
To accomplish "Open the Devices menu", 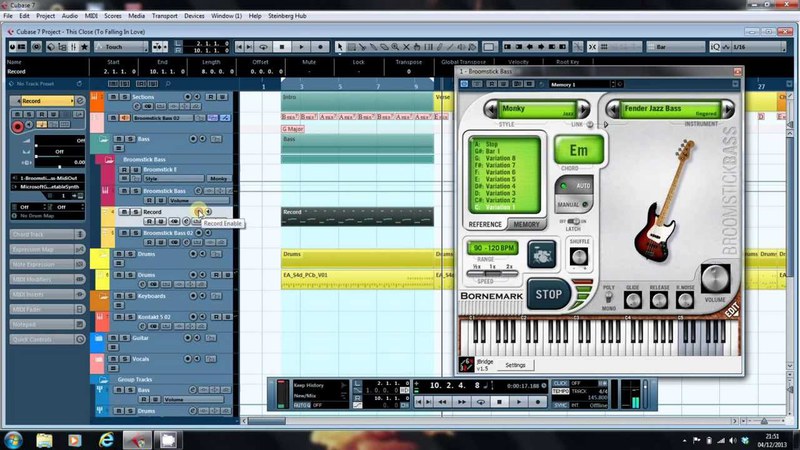I will (196, 17).
